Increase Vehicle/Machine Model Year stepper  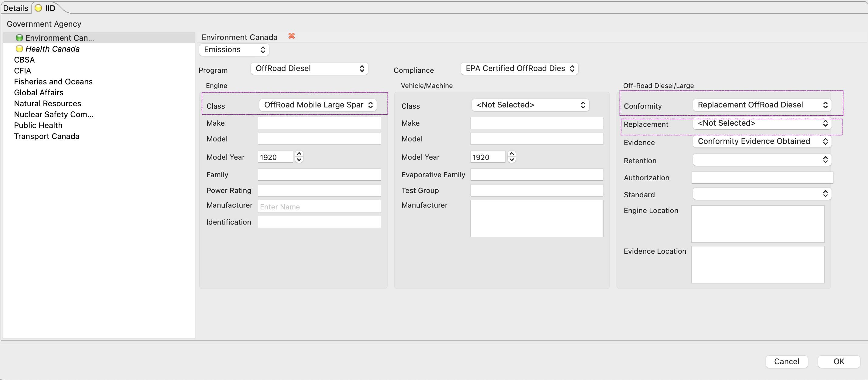click(x=511, y=154)
